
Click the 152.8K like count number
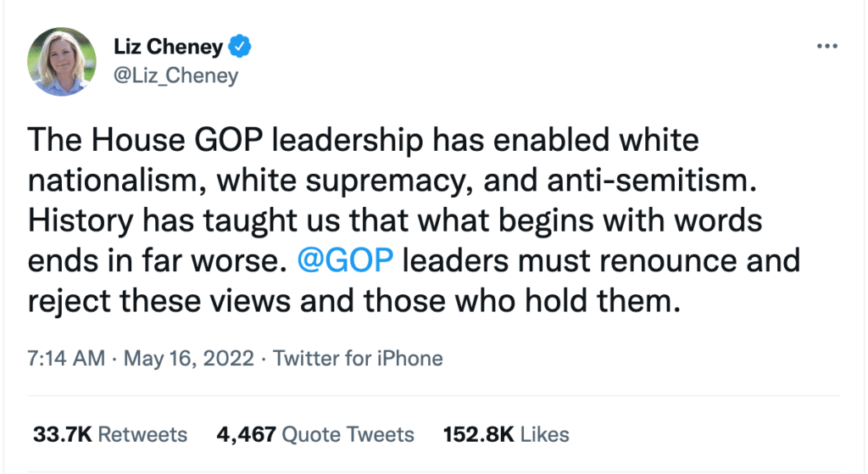(x=479, y=435)
